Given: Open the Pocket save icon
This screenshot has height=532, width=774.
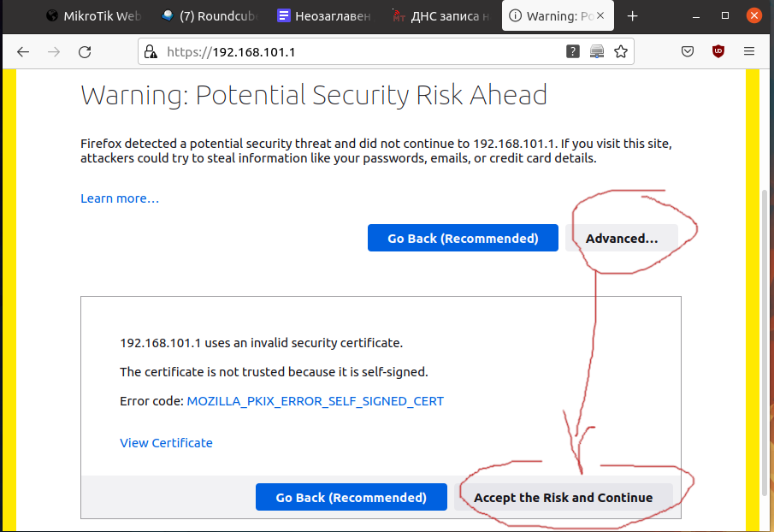Looking at the screenshot, I should click(x=688, y=52).
